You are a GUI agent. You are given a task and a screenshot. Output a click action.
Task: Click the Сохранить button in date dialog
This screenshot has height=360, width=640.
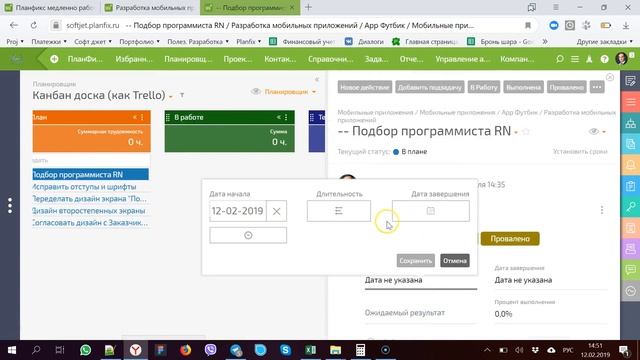pyautogui.click(x=416, y=260)
